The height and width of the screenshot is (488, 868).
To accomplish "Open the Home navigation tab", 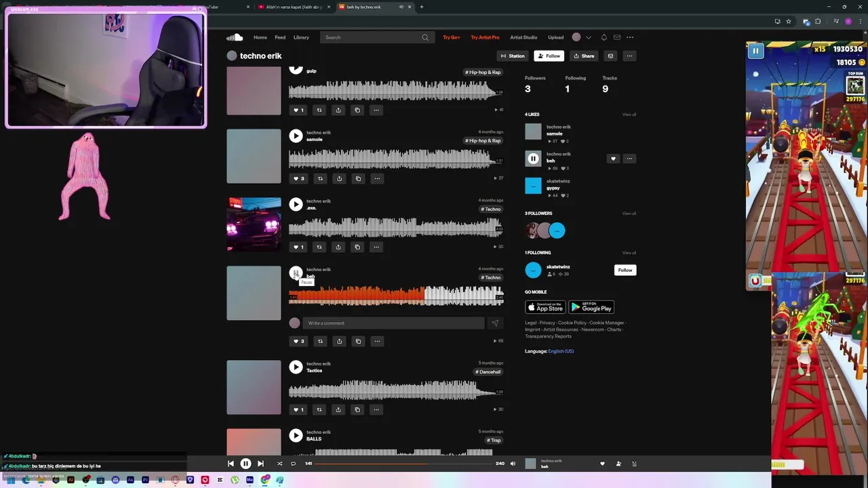I will 260,37.
